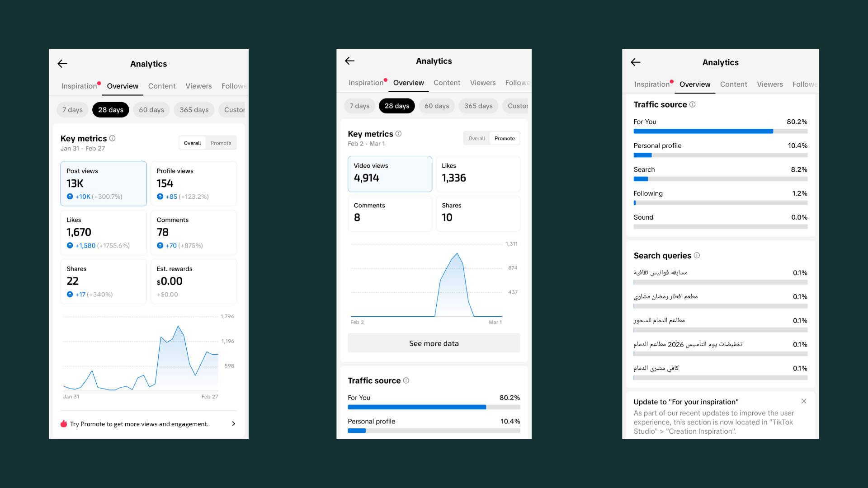
Task: Click See more data button
Action: tap(434, 343)
